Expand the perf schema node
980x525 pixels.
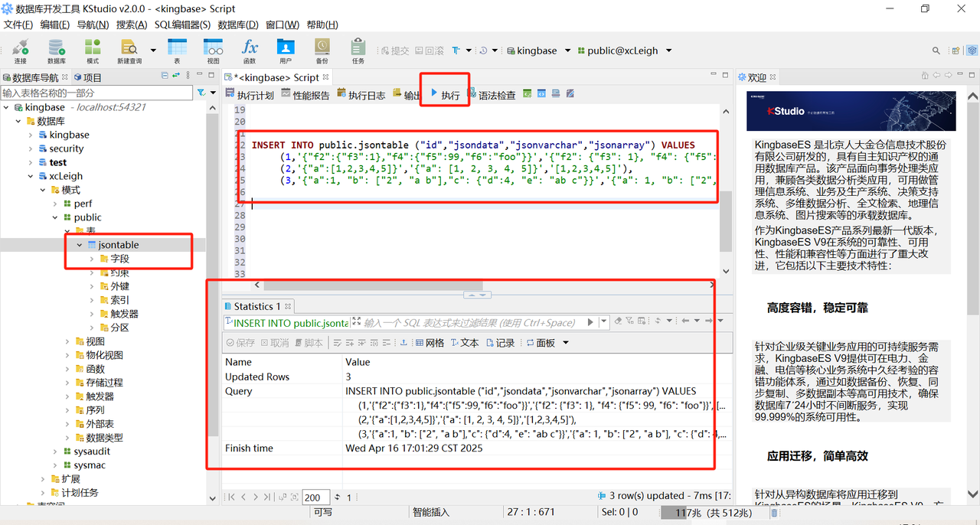[55, 204]
